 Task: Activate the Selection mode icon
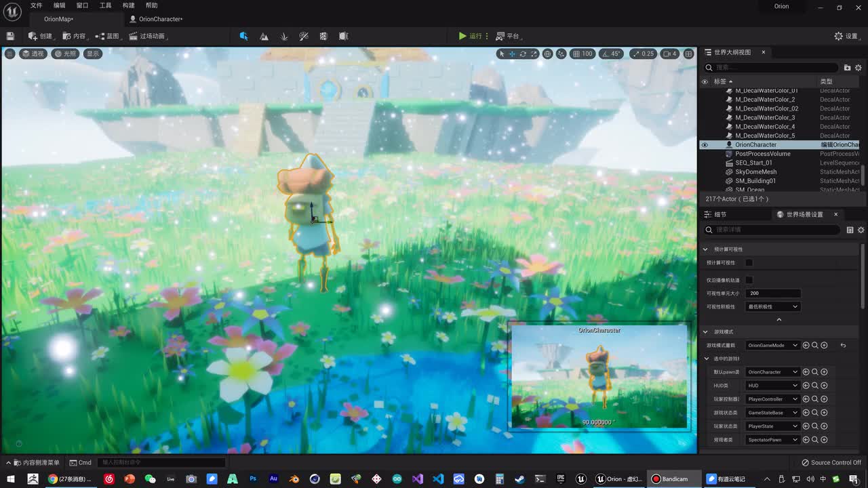pos(243,36)
